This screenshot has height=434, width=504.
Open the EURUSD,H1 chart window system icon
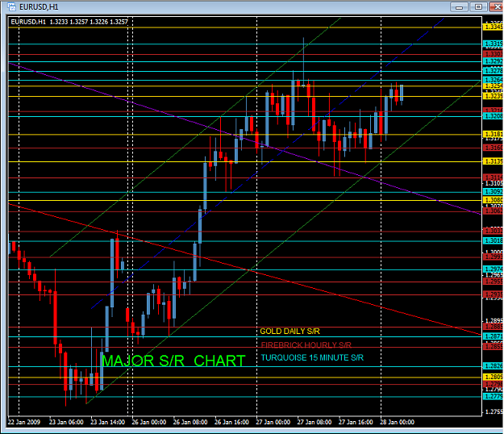[11, 6]
